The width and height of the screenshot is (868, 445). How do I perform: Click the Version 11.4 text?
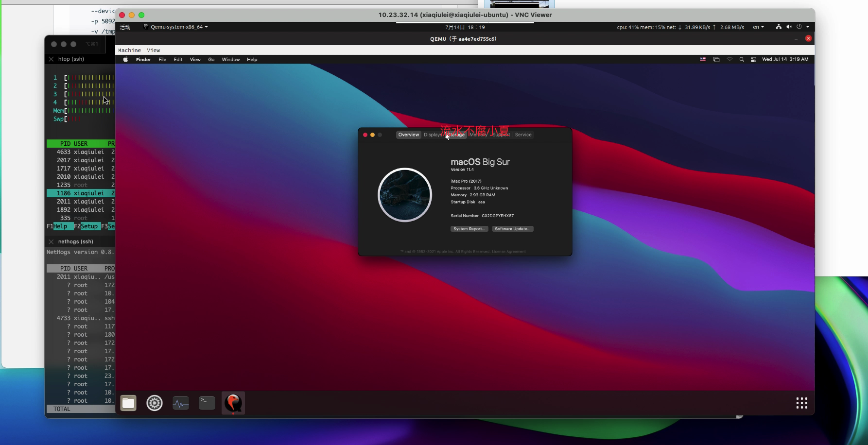pyautogui.click(x=462, y=170)
